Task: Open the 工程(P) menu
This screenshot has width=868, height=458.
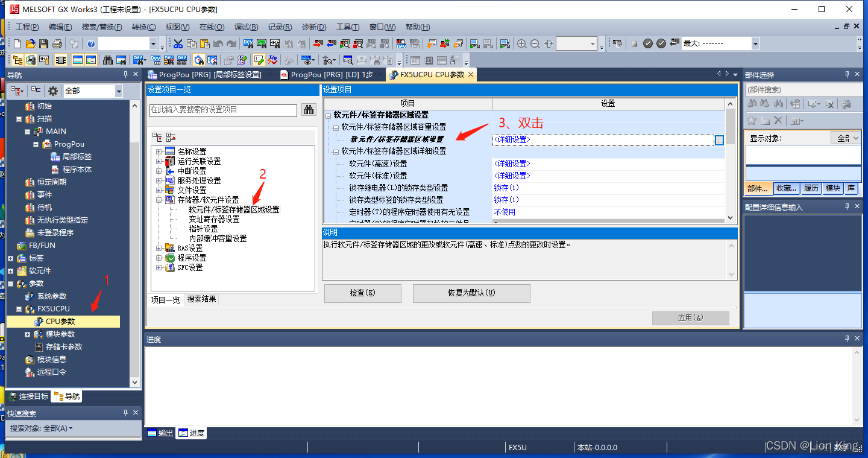Action: pyautogui.click(x=27, y=27)
